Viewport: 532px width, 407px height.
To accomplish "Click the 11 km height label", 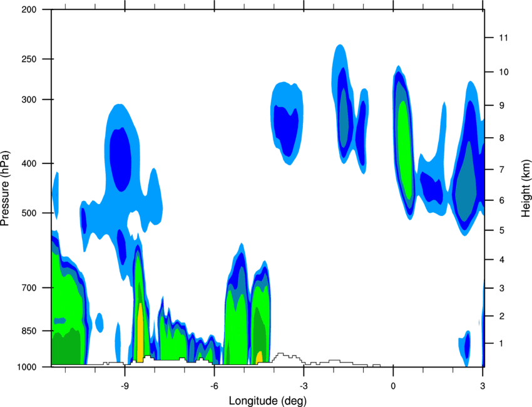I will tap(503, 38).
